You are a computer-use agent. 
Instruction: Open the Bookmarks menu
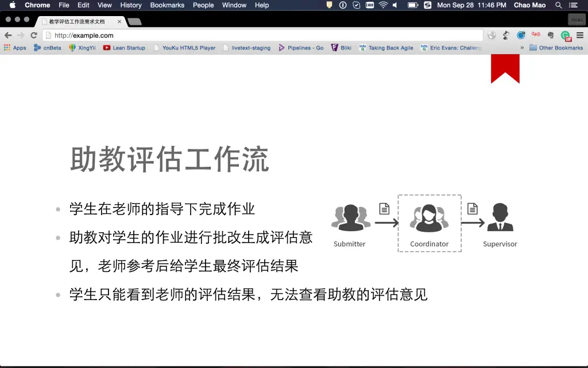pos(167,5)
